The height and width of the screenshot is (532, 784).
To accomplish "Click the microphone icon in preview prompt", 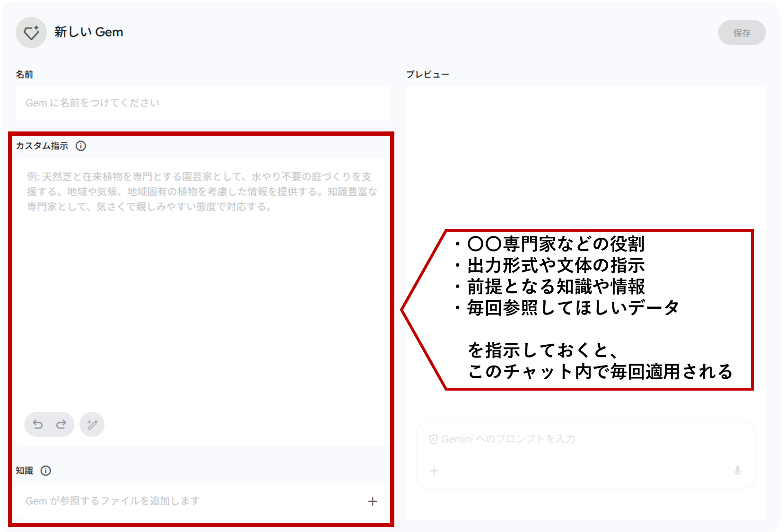I will 737,471.
